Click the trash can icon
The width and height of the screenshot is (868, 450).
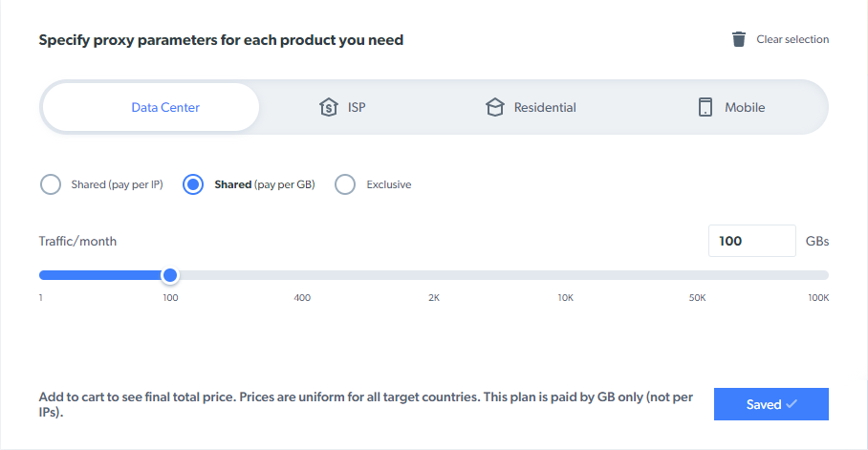click(x=738, y=39)
